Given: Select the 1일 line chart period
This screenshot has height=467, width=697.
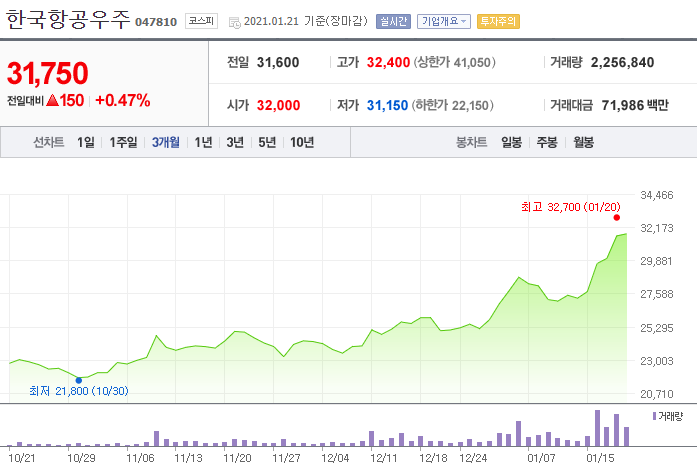Looking at the screenshot, I should point(86,142).
